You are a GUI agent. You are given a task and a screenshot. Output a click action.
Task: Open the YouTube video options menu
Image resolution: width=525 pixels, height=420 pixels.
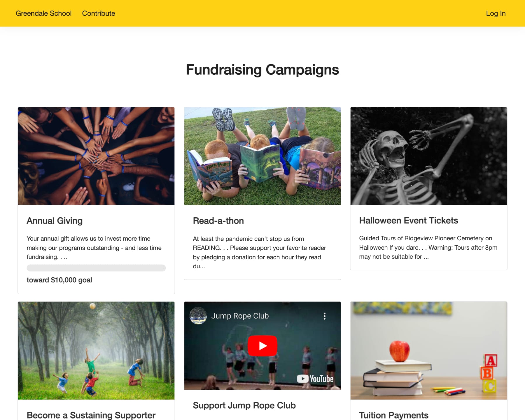[324, 316]
